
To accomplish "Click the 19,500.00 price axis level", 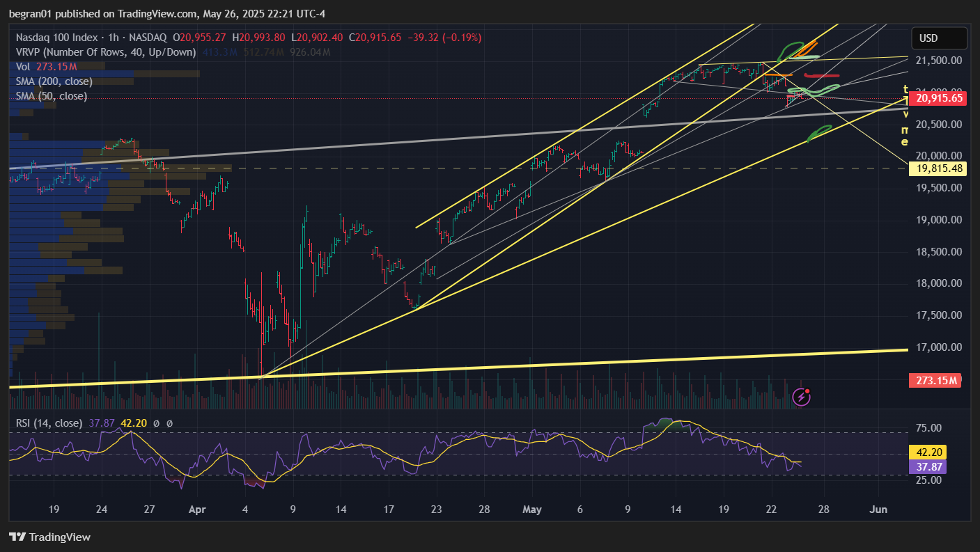I will (939, 188).
